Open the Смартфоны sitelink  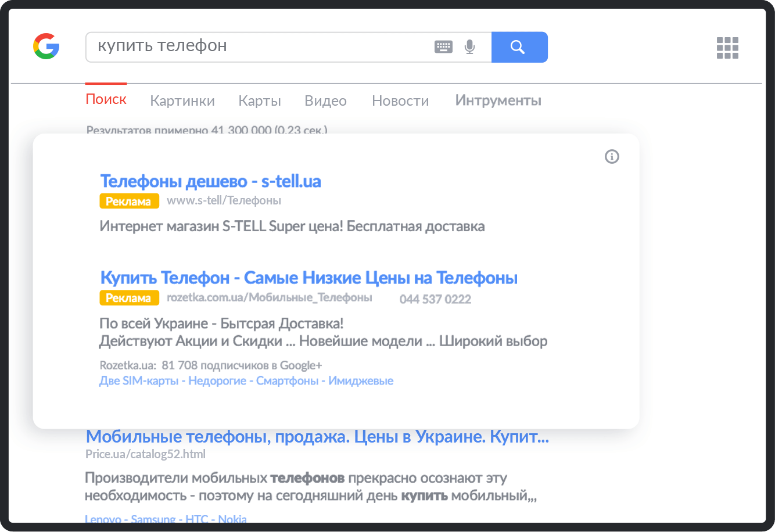click(287, 382)
